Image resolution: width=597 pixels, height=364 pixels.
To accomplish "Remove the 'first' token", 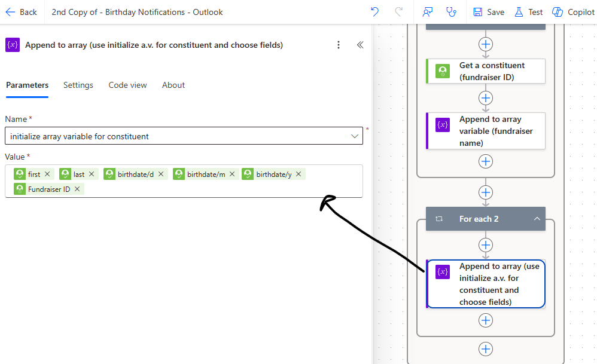I will tap(47, 174).
